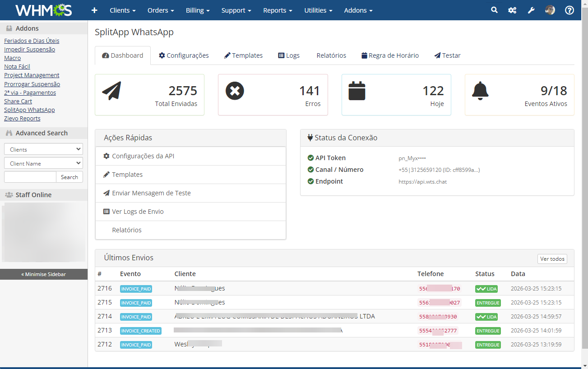Click the Staff Online people icon
Screen dimensions: 588x369
(9, 195)
